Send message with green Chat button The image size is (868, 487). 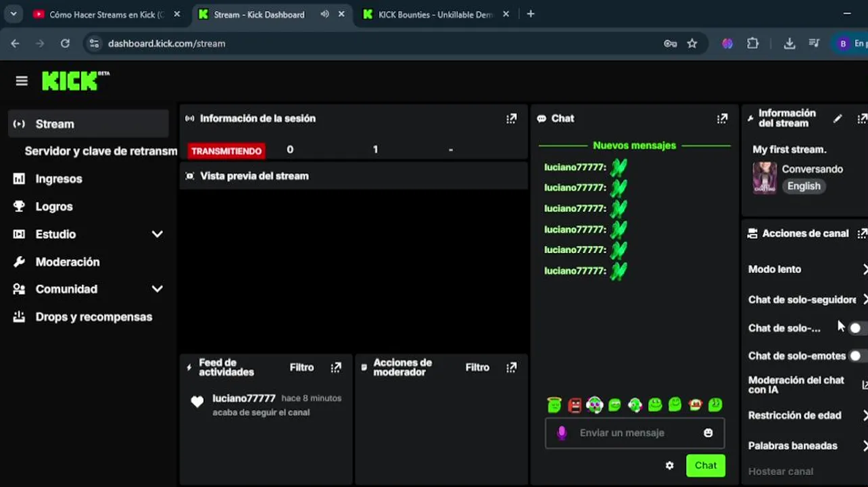tap(705, 465)
